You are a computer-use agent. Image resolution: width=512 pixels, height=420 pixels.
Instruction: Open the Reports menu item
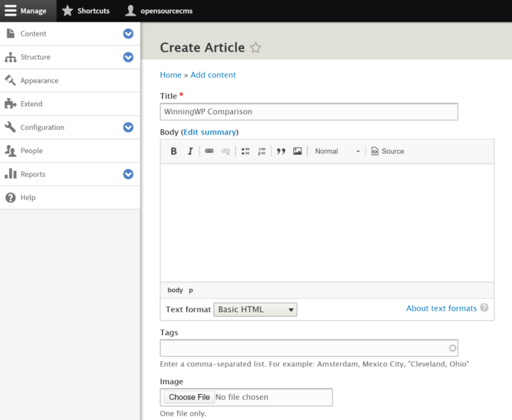point(33,174)
